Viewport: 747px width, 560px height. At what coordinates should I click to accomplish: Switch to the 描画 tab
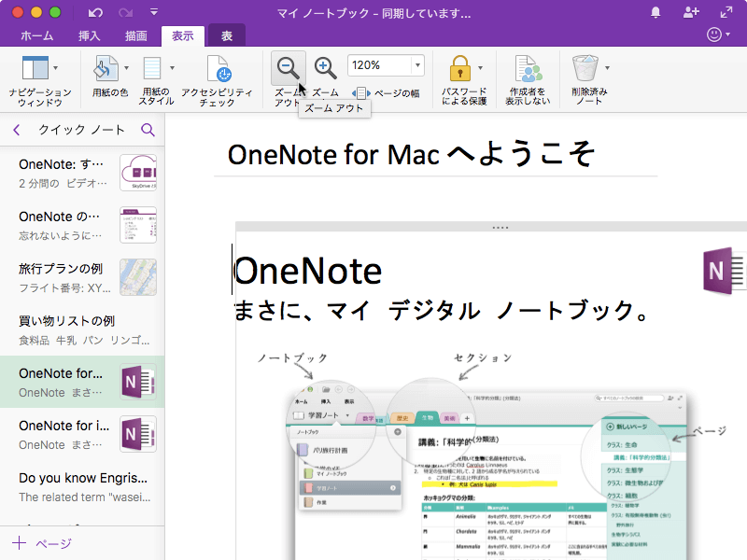tap(135, 35)
